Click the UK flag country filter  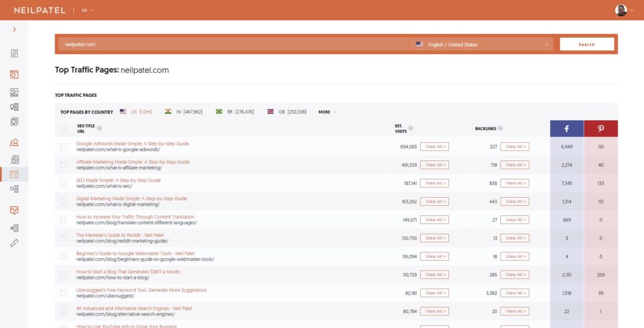270,111
